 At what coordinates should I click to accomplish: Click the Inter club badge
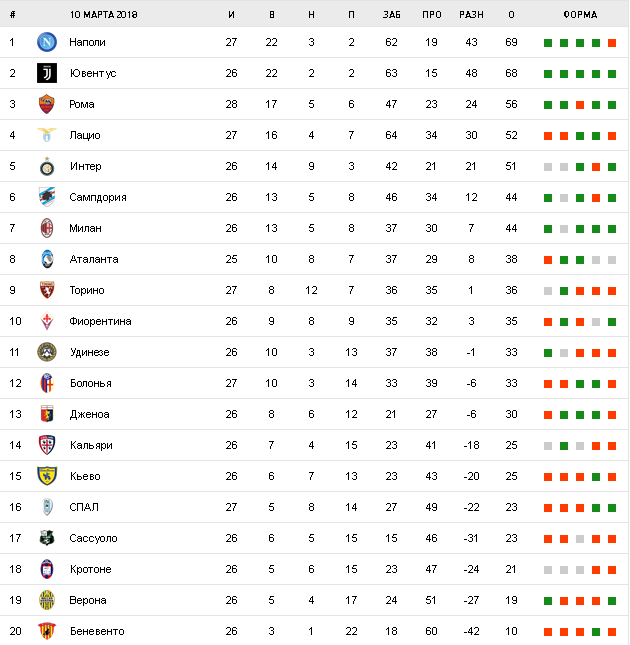[x=47, y=166]
